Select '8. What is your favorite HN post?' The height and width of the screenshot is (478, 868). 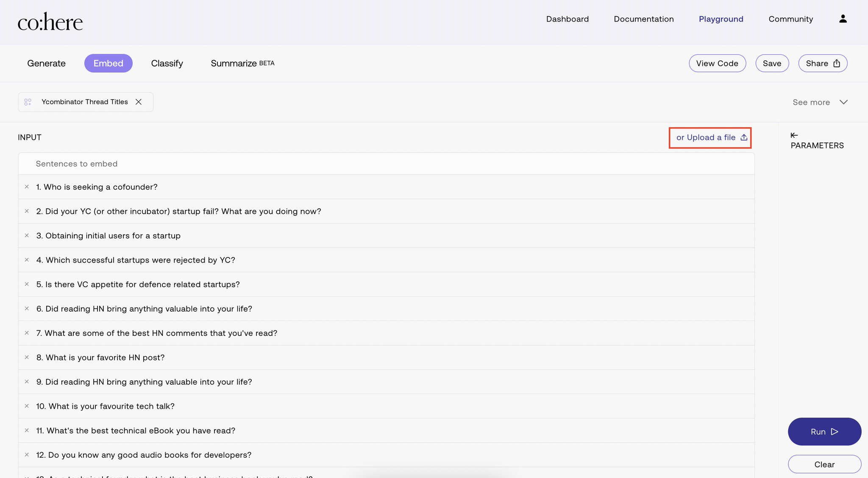coord(100,358)
